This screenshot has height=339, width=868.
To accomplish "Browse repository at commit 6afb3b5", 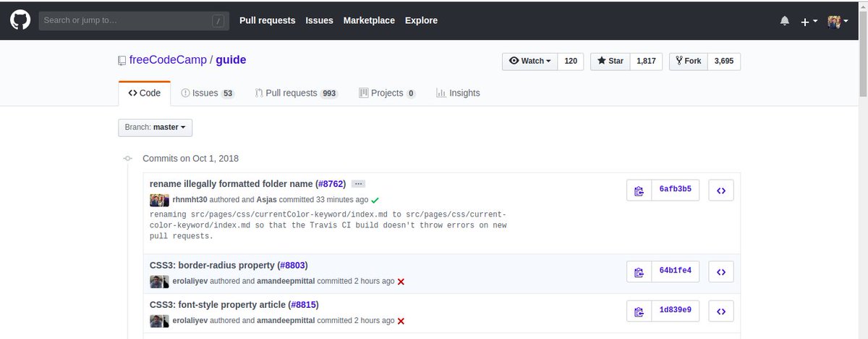I will (721, 191).
